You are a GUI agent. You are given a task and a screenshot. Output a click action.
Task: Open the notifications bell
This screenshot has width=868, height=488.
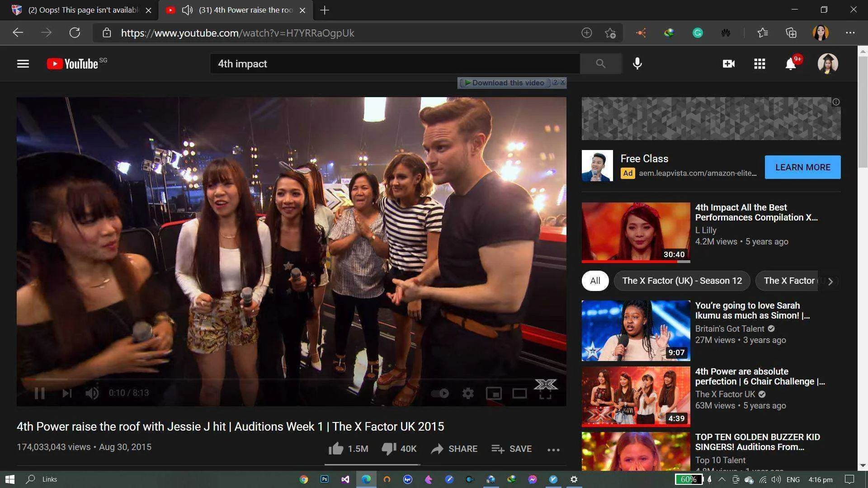click(791, 64)
